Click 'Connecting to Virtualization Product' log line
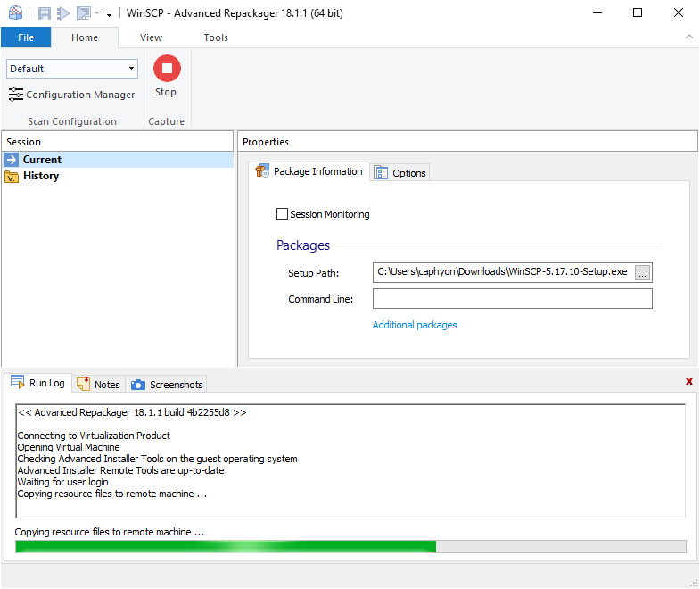 [x=94, y=436]
